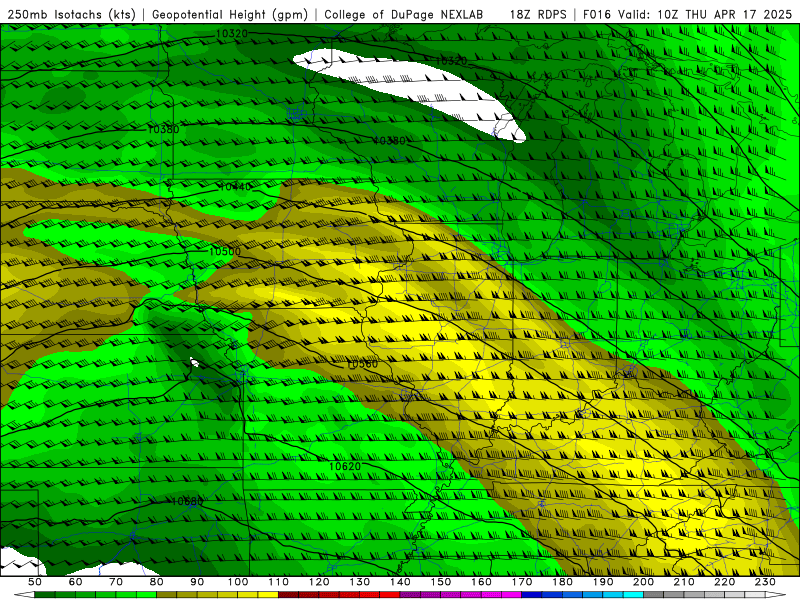Click the legend value 80
Image resolution: width=800 pixels, height=600 pixels.
(x=157, y=582)
